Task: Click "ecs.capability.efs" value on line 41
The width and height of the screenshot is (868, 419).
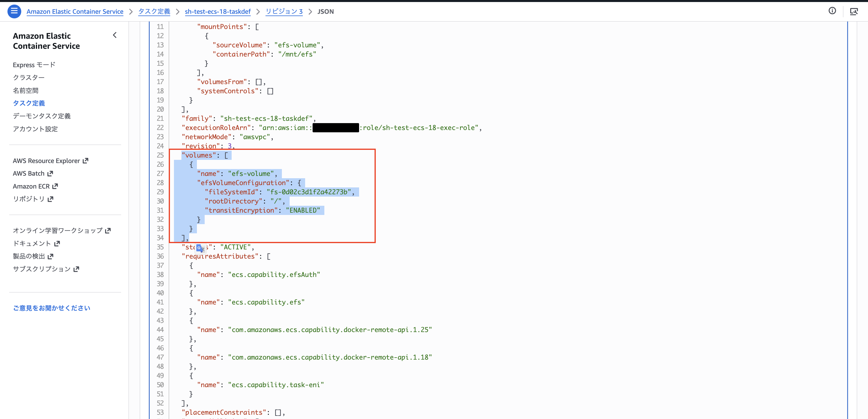Action: [266, 302]
